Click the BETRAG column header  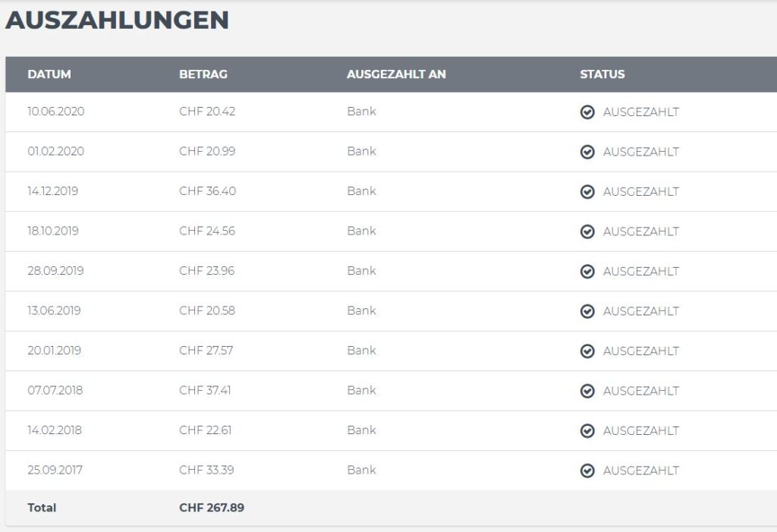coord(203,74)
